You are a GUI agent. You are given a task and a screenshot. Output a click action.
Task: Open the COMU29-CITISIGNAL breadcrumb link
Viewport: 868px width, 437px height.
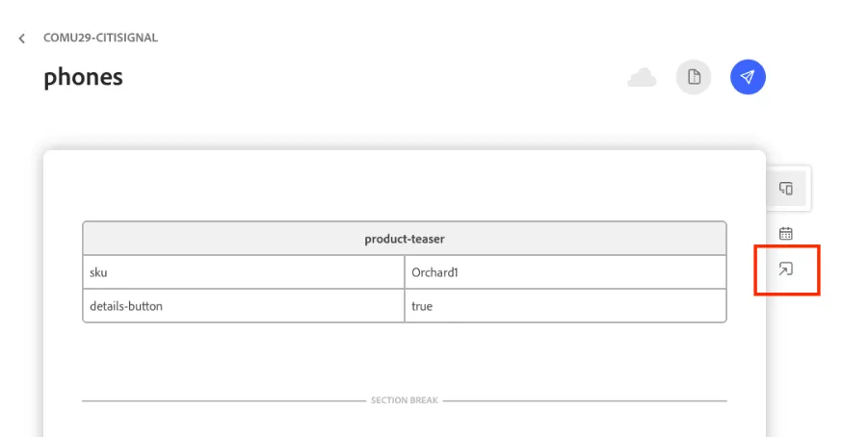pos(101,38)
